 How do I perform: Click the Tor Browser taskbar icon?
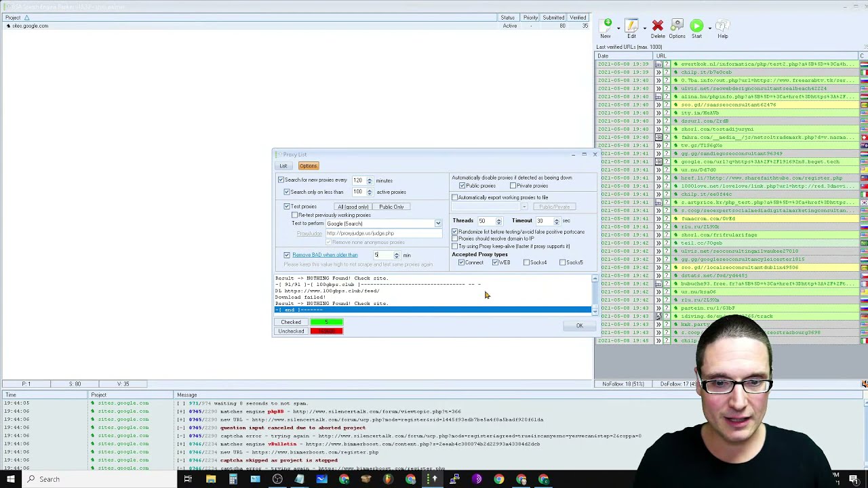point(477,479)
